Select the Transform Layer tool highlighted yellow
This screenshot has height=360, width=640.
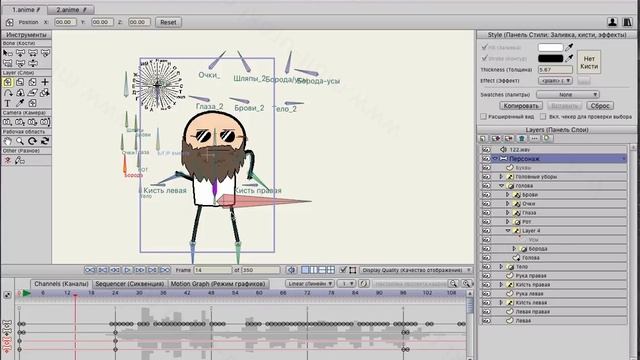(7, 82)
